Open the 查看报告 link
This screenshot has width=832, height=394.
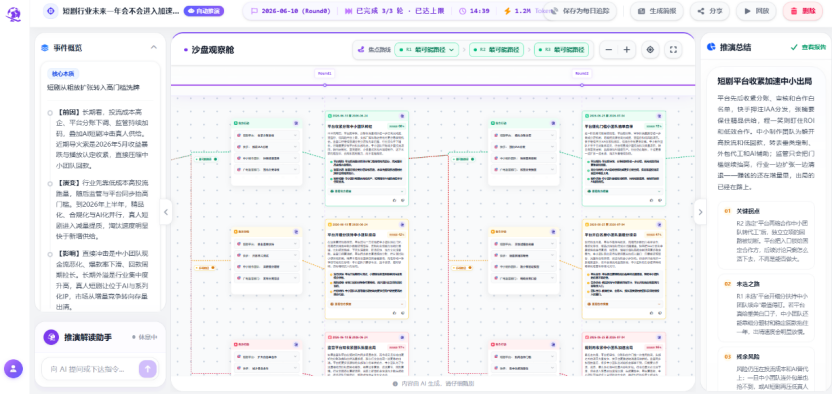pyautogui.click(x=808, y=47)
